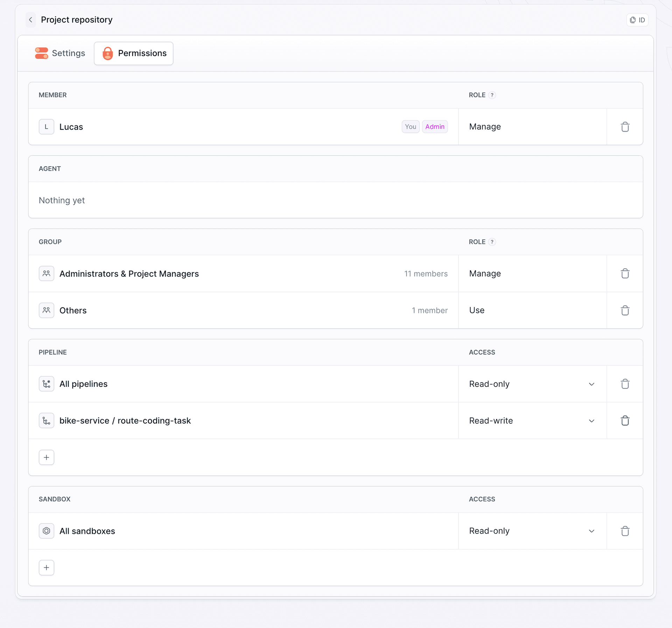The width and height of the screenshot is (672, 628).
Task: Select the Lucas member name
Action: tap(71, 127)
